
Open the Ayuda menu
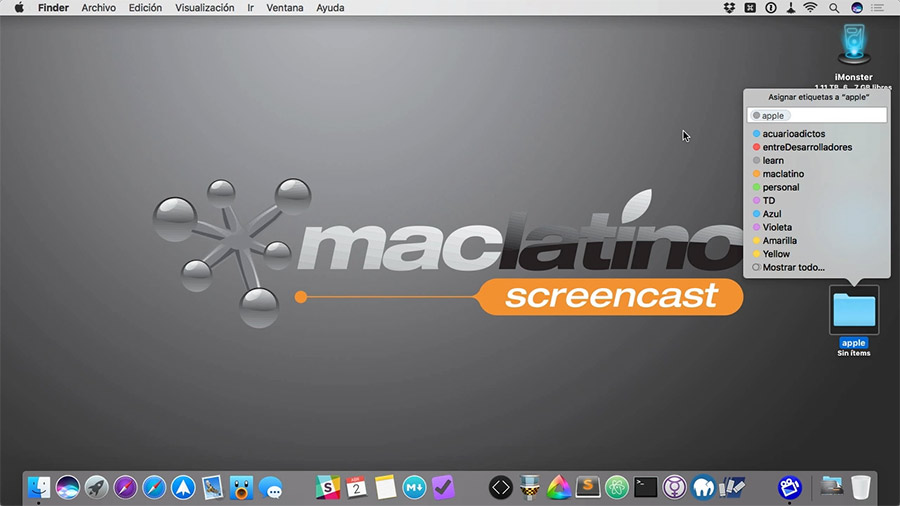(330, 7)
